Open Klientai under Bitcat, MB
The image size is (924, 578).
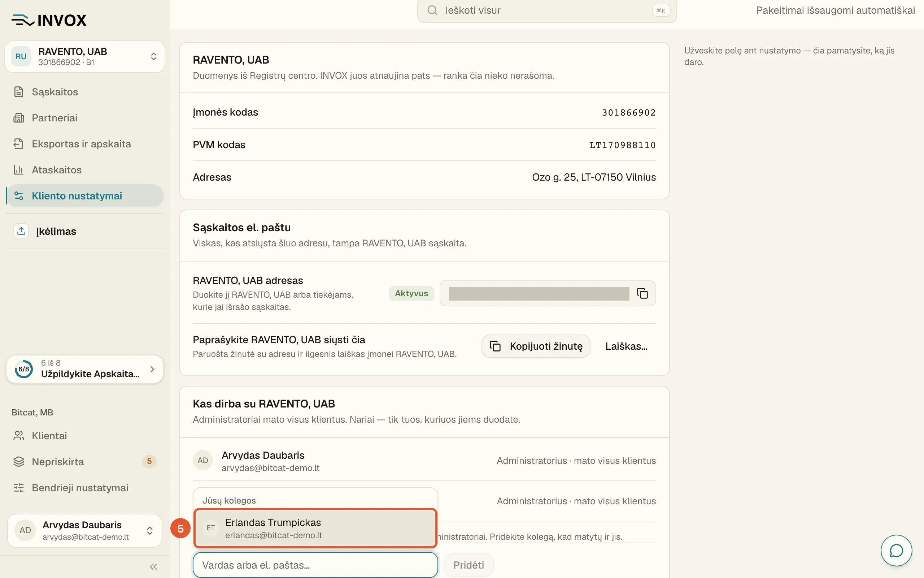85,436
